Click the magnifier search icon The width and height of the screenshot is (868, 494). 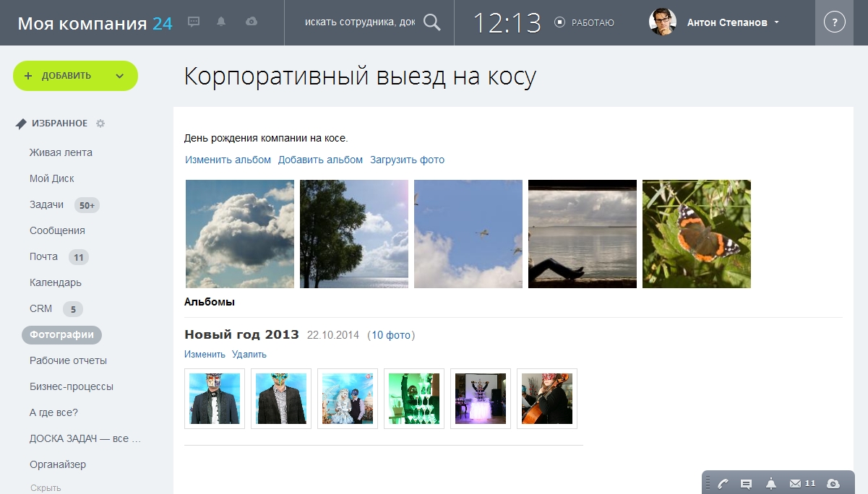click(x=431, y=22)
